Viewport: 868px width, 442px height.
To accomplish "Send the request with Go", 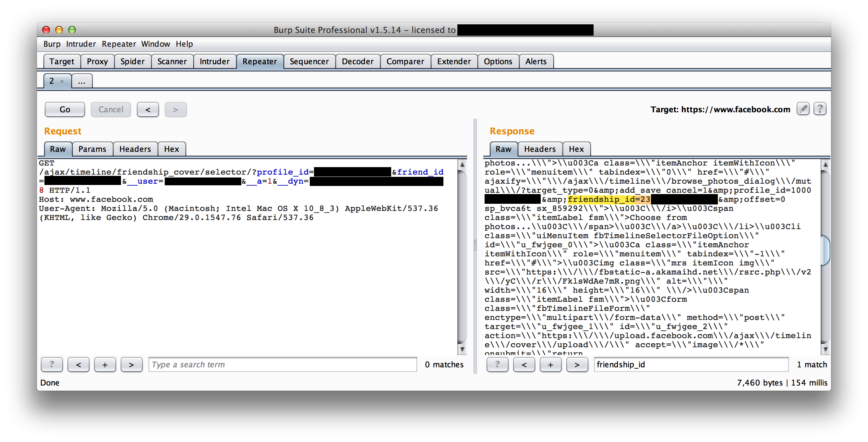I will (65, 110).
